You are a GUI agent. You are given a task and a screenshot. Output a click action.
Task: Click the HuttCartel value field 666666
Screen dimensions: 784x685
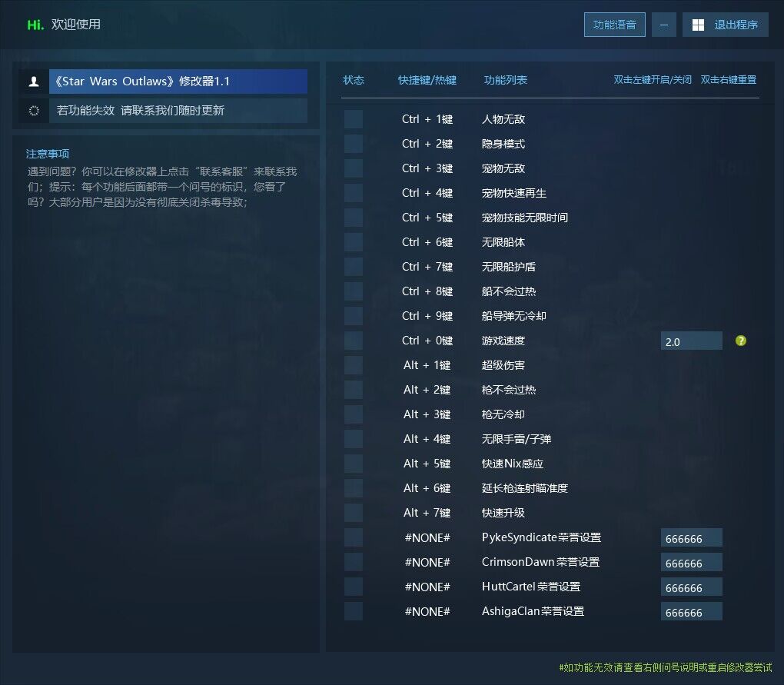(x=692, y=587)
